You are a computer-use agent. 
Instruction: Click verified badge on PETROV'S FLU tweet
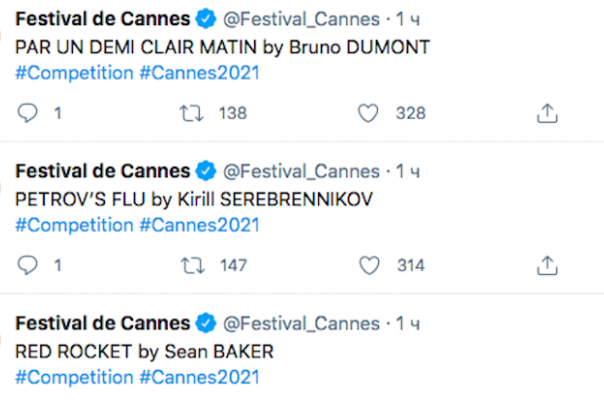(x=206, y=171)
